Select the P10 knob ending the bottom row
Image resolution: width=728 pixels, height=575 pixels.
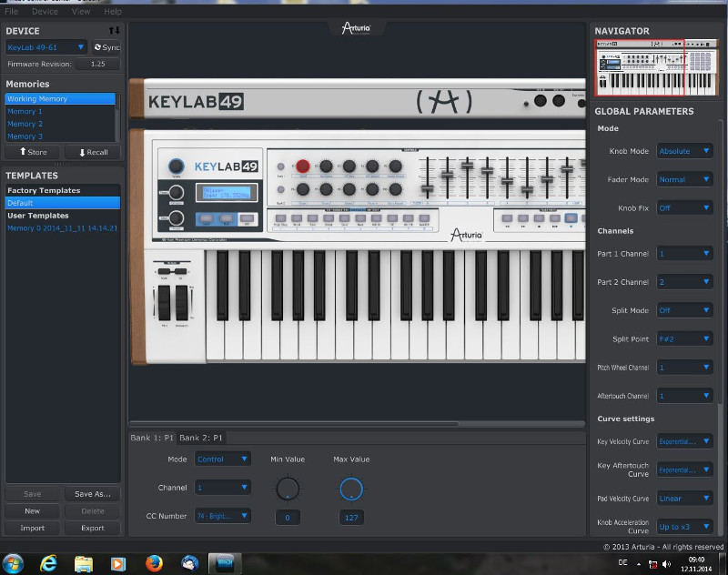tap(396, 189)
